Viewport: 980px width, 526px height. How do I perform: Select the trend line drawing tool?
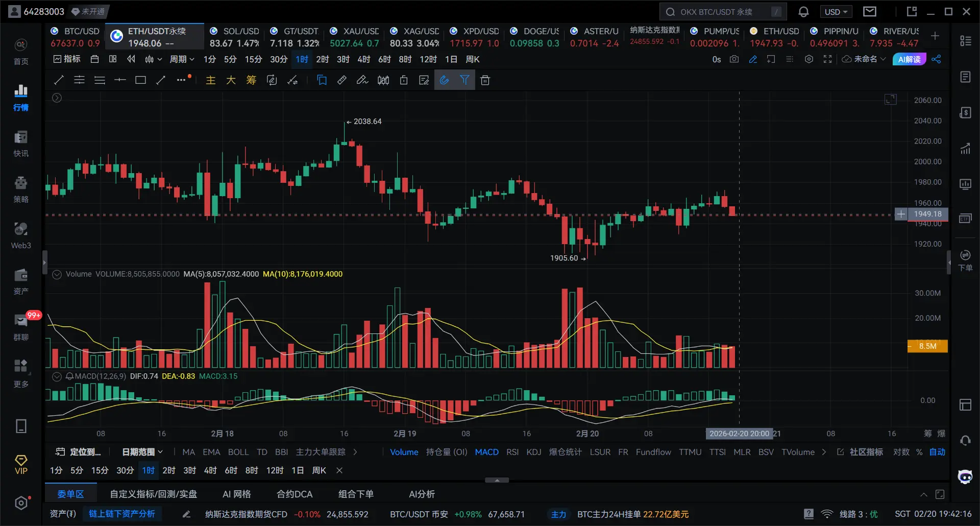coord(59,80)
